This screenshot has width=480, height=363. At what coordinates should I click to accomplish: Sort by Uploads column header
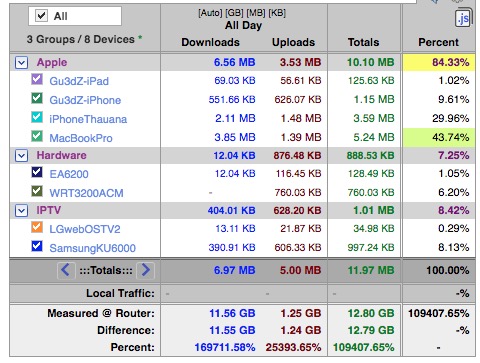[x=293, y=42]
